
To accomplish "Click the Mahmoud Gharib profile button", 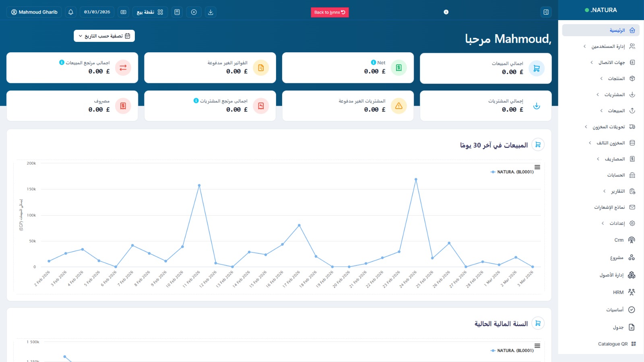I will click(34, 12).
